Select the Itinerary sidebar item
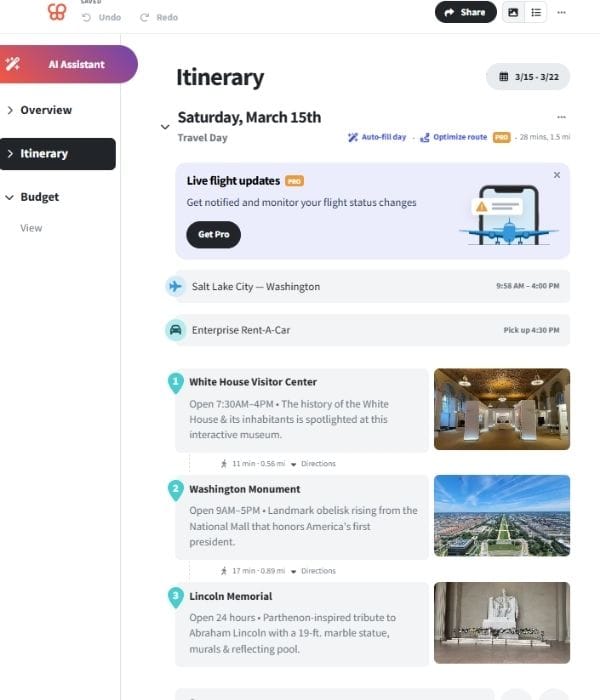The width and height of the screenshot is (600, 700). coord(58,154)
